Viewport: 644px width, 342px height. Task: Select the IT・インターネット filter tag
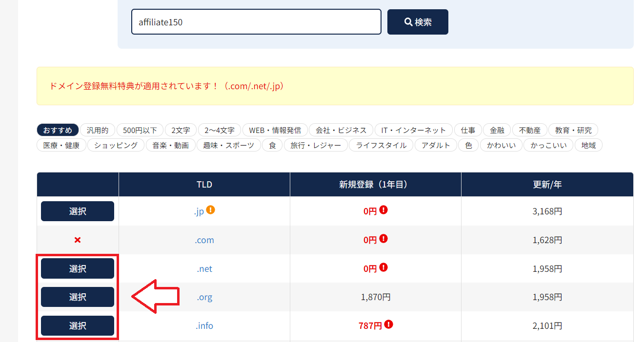click(414, 130)
